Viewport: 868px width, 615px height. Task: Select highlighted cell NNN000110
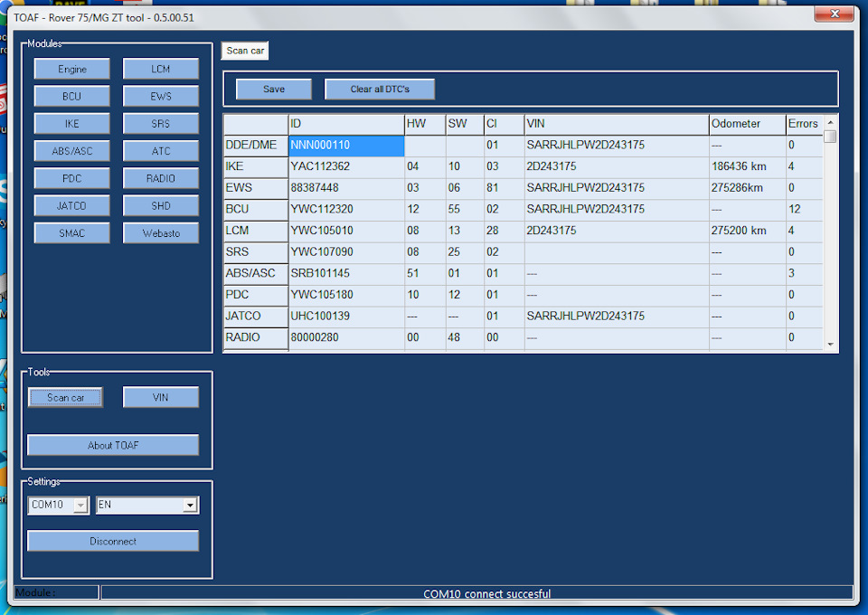[x=346, y=146]
